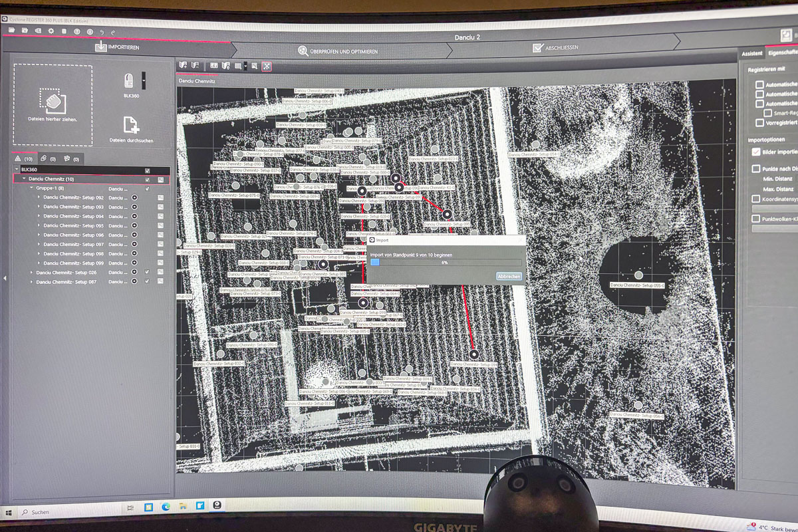Image resolution: width=798 pixels, height=532 pixels.
Task: Click the undo arrow in the top toolbar
Action: tap(102, 31)
